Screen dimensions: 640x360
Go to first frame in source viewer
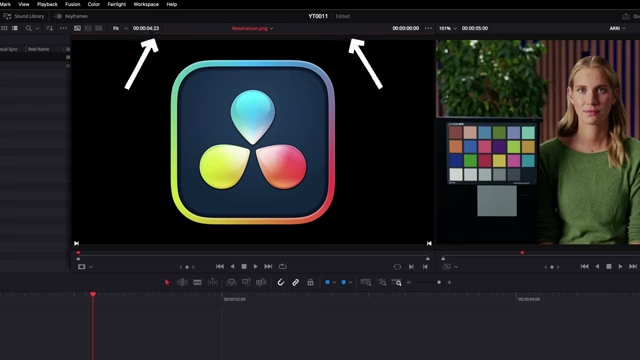(x=220, y=267)
